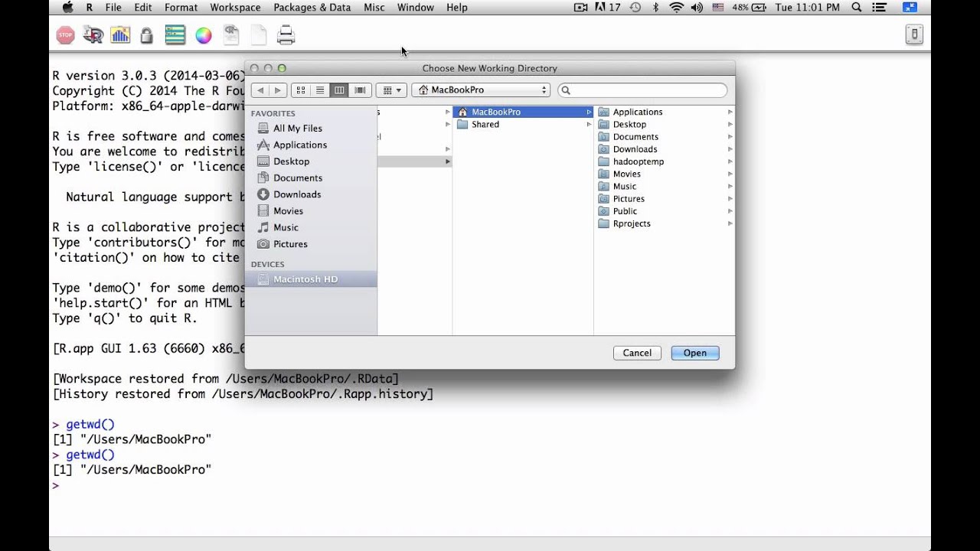
Task: Expand the Rprojects folder arrow
Action: [x=730, y=223]
